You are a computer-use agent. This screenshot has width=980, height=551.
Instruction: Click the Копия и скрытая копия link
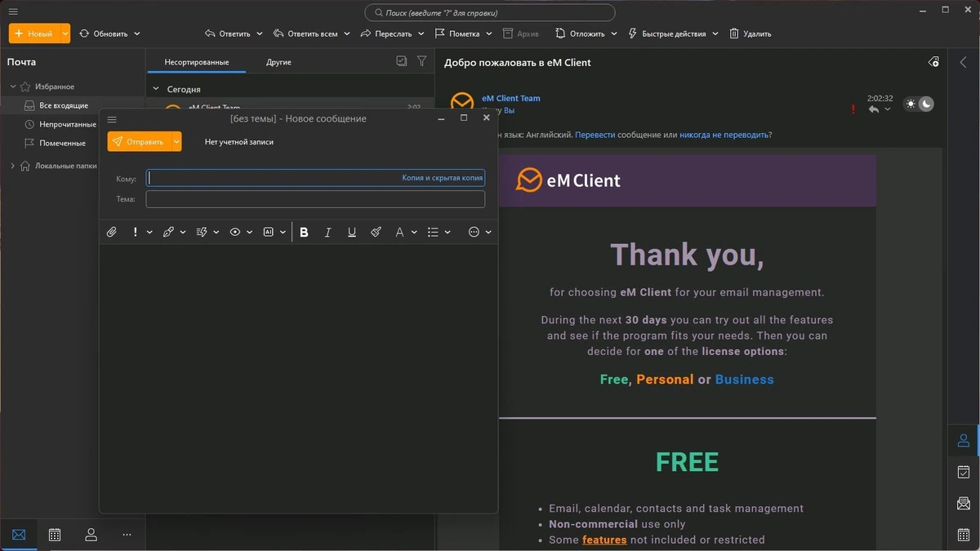443,177
